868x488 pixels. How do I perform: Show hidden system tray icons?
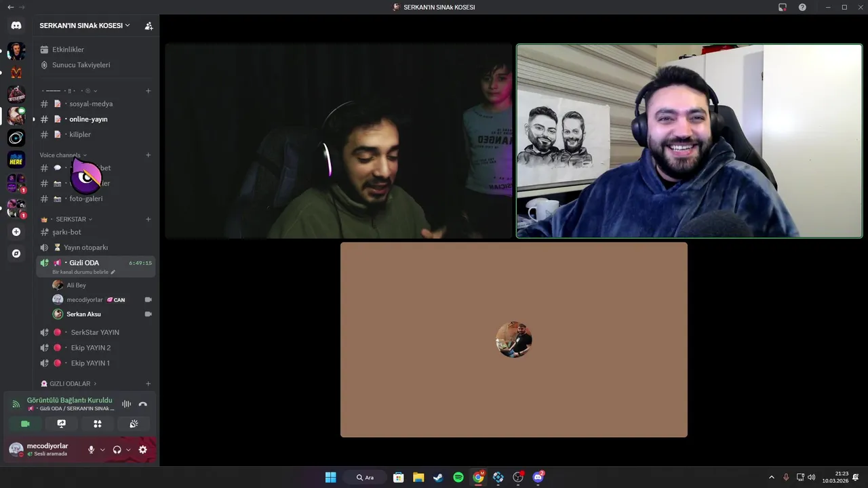point(771,477)
